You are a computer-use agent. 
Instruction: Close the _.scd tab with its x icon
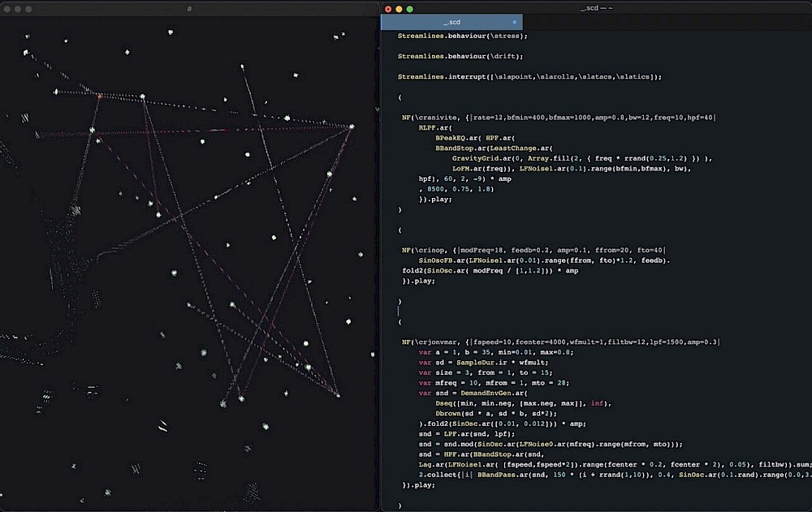pyautogui.click(x=514, y=22)
